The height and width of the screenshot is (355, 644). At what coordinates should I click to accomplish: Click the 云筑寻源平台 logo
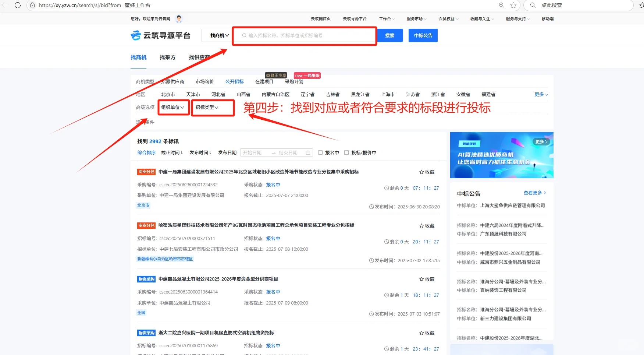[x=160, y=35]
